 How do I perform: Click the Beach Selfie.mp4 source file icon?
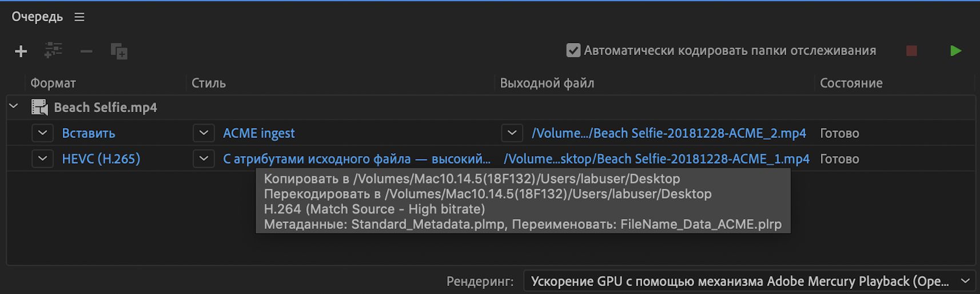click(x=39, y=107)
